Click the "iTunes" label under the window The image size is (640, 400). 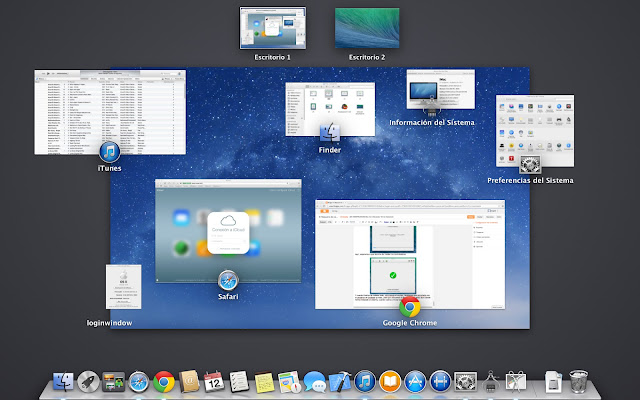coord(109,168)
